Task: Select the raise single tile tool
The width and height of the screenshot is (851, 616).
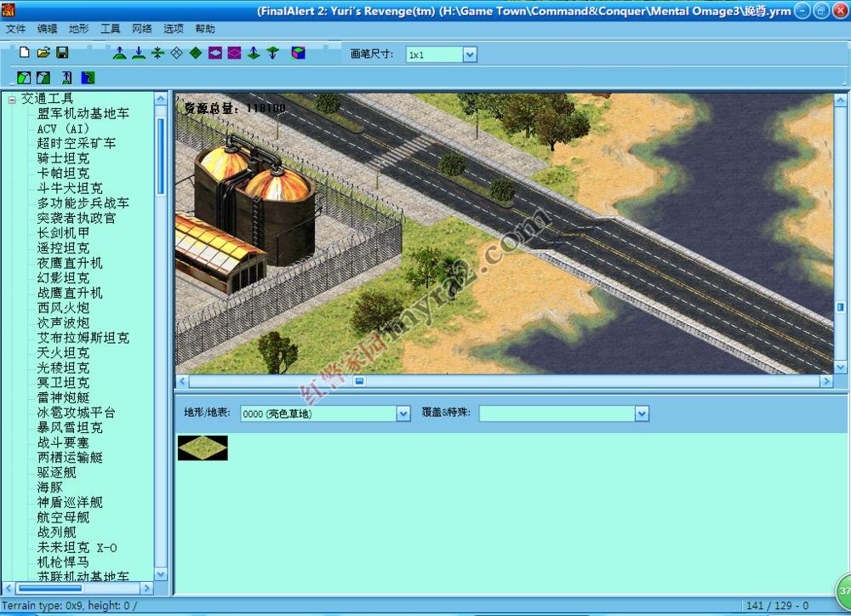Action: coord(254,53)
